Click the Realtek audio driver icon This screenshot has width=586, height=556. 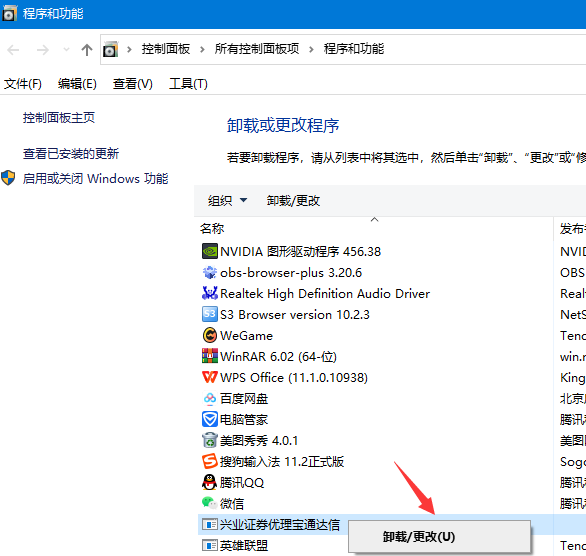coord(210,293)
